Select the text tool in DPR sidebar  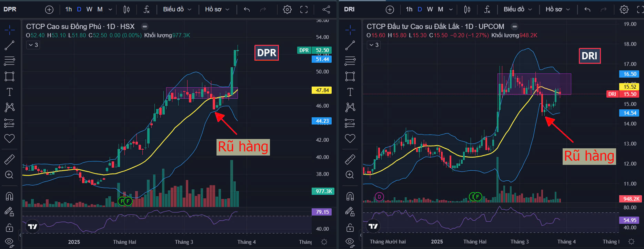tap(10, 92)
